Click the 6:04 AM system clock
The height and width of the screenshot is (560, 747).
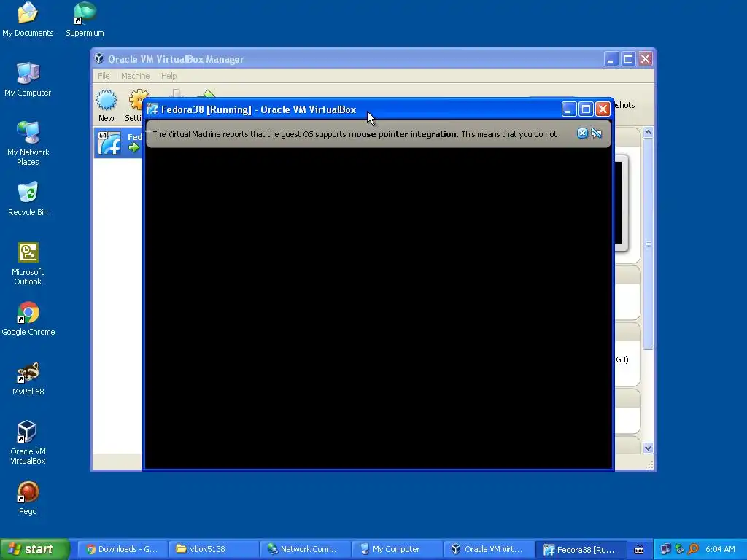(720, 549)
